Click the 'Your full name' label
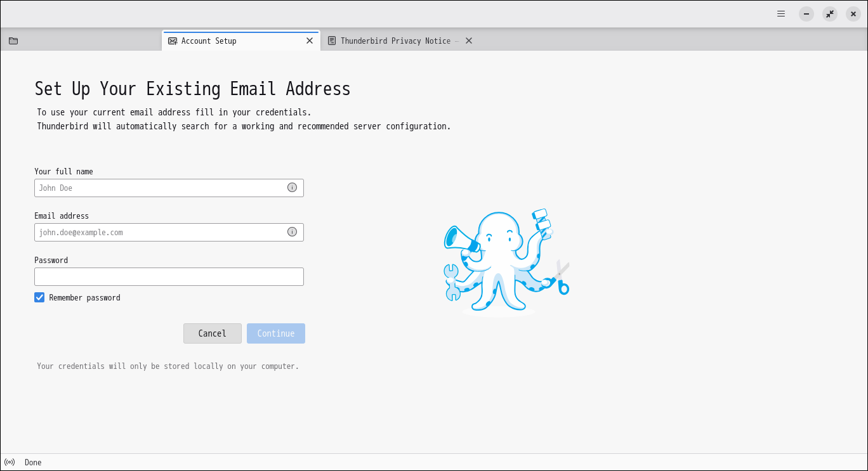Viewport: 868px width, 471px height. click(63, 172)
